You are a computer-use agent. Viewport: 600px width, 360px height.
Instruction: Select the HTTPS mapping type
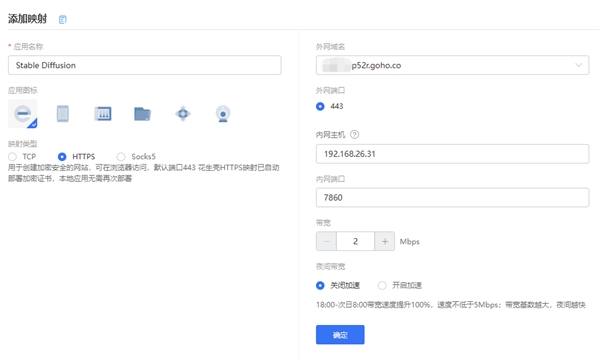click(62, 156)
